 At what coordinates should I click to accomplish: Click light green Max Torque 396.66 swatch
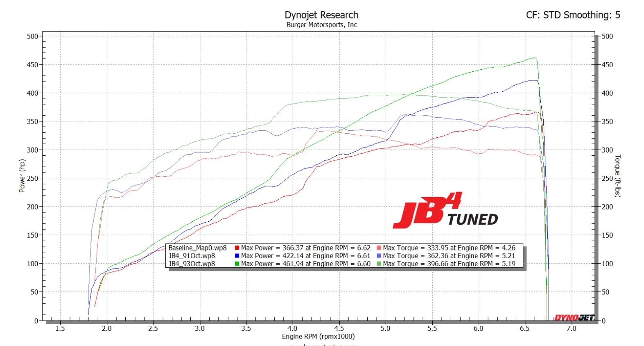click(379, 264)
